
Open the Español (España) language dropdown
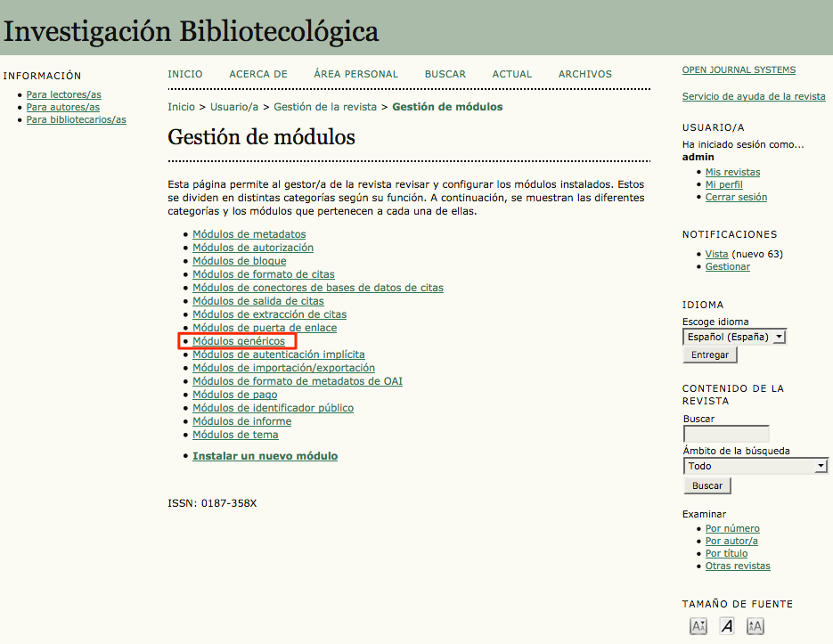(x=734, y=337)
